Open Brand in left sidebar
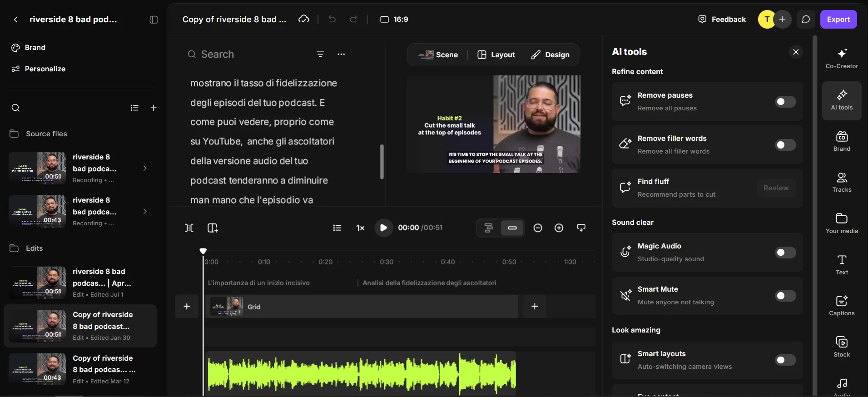 point(28,47)
